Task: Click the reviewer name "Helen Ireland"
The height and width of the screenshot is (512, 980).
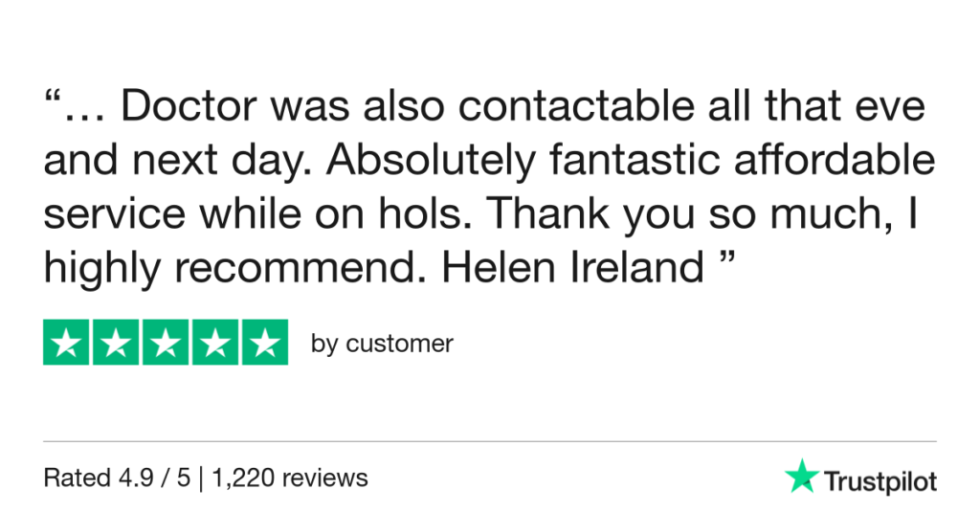Action: point(572,269)
